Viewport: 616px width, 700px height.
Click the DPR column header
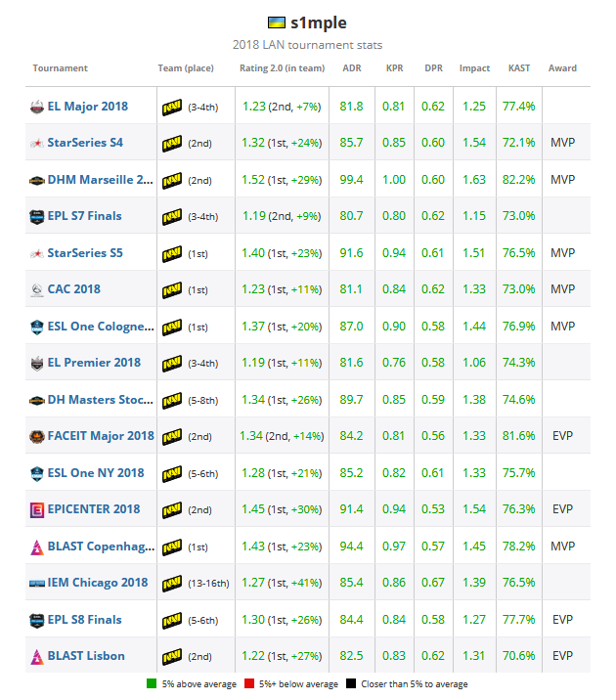click(x=433, y=68)
